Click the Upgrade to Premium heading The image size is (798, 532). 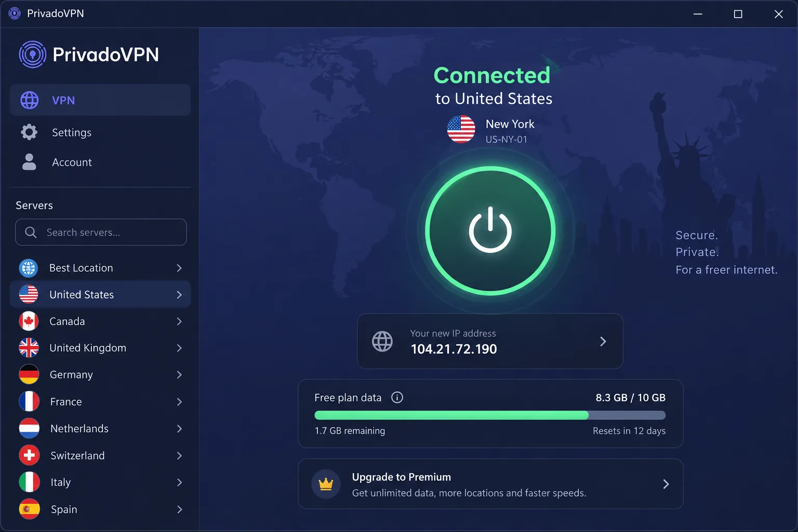pyautogui.click(x=402, y=477)
